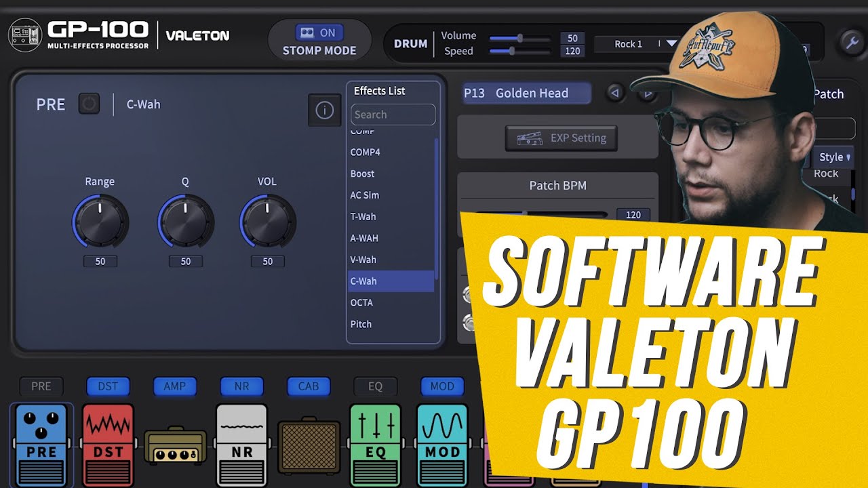
Task: Choose V-Wah from Effects List
Action: [x=391, y=260]
